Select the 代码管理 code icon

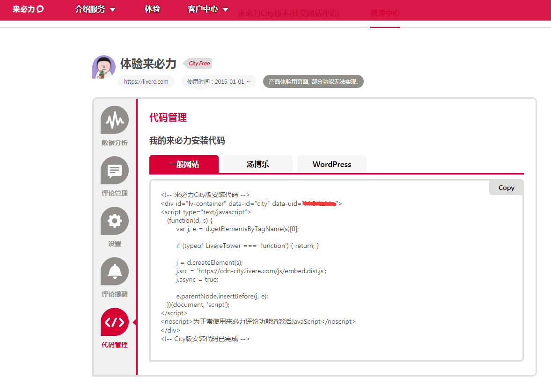115,322
